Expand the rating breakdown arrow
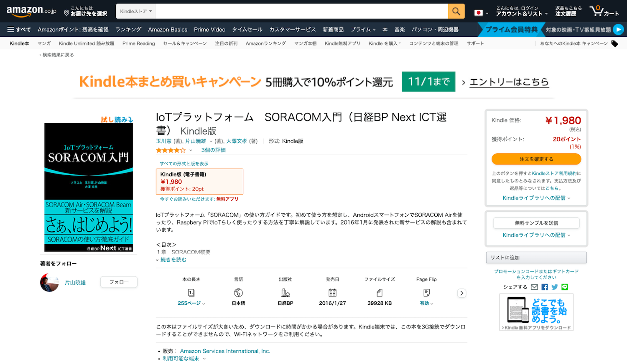The height and width of the screenshot is (364, 627). pos(191,150)
